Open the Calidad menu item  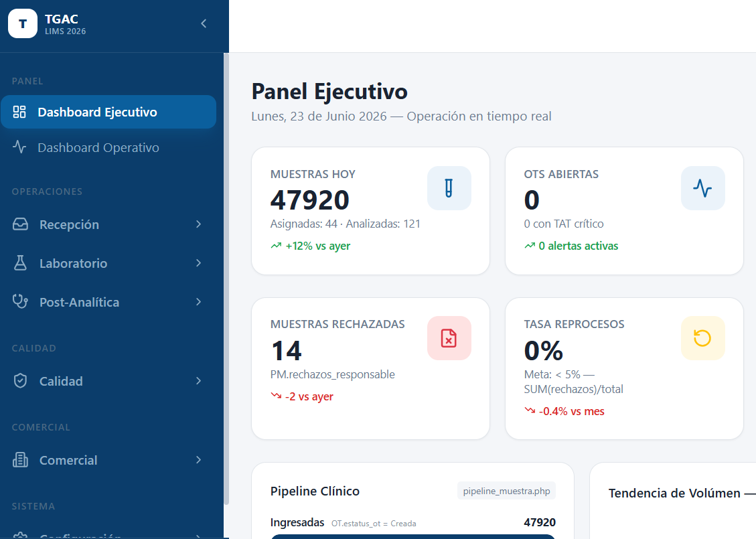click(x=108, y=381)
